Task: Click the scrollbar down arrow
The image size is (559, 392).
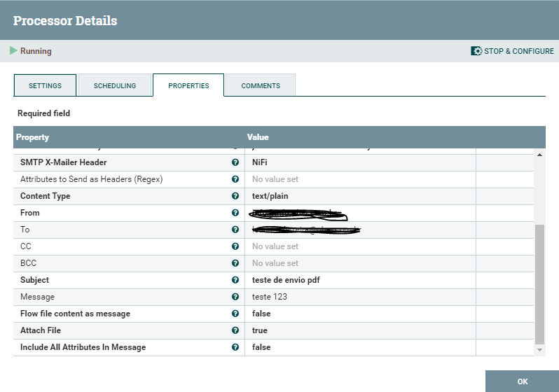Action: [x=540, y=350]
